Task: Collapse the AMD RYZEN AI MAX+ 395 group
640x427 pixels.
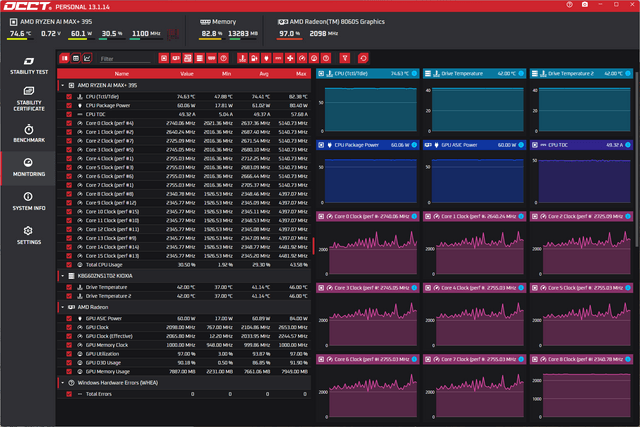Action: [62, 85]
